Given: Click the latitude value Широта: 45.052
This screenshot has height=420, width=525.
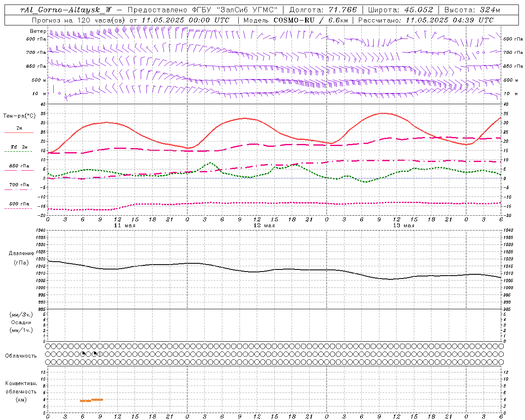Looking at the screenshot, I should pyautogui.click(x=400, y=10).
